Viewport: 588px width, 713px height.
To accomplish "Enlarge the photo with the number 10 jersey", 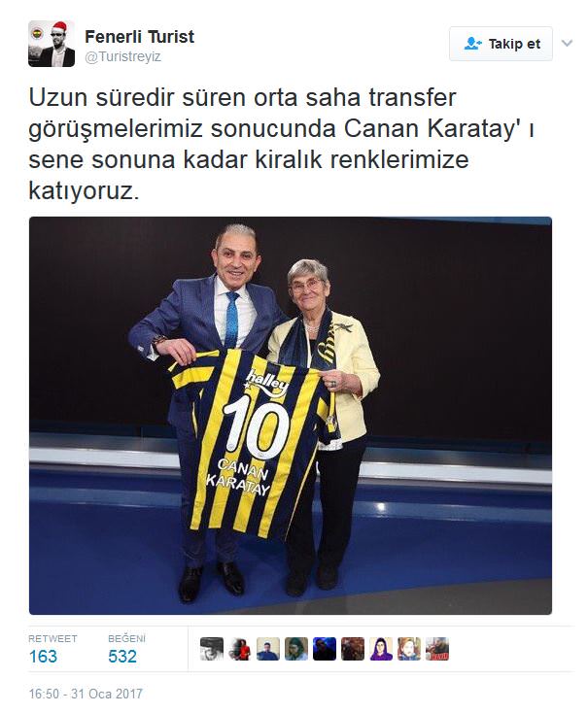I will [x=291, y=416].
